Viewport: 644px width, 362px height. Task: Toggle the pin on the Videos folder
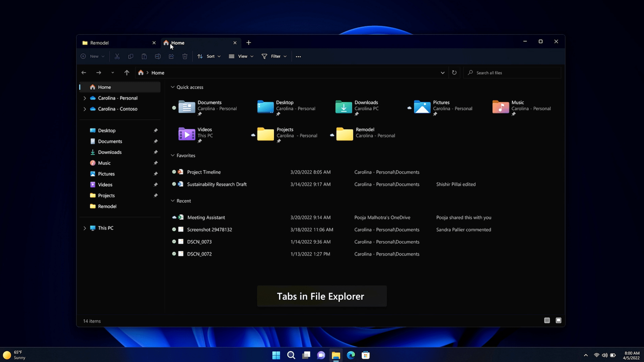(156, 185)
